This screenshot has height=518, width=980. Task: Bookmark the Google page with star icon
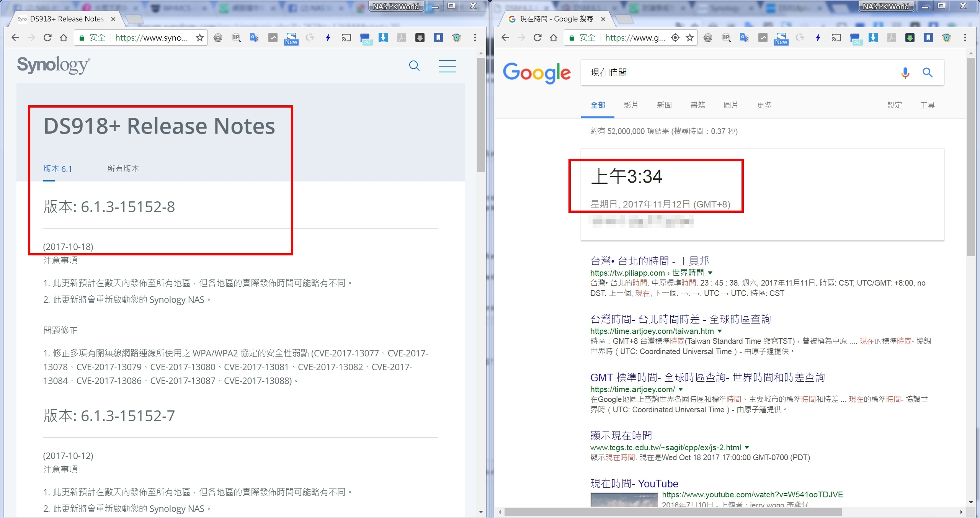pos(690,38)
